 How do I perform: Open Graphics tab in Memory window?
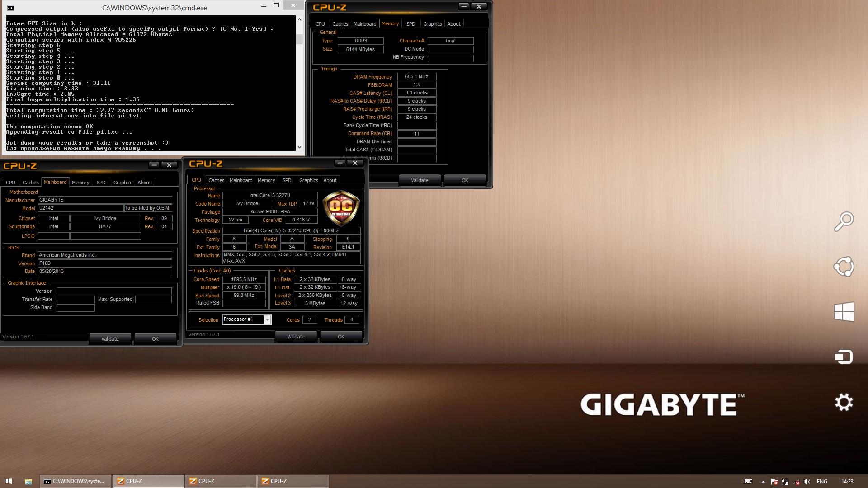pyautogui.click(x=432, y=24)
